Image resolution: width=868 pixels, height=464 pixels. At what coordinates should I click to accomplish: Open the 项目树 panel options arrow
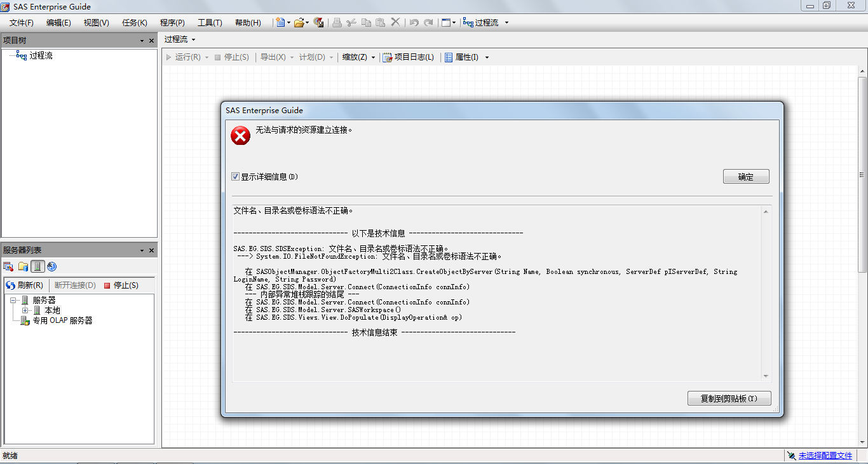pos(142,41)
